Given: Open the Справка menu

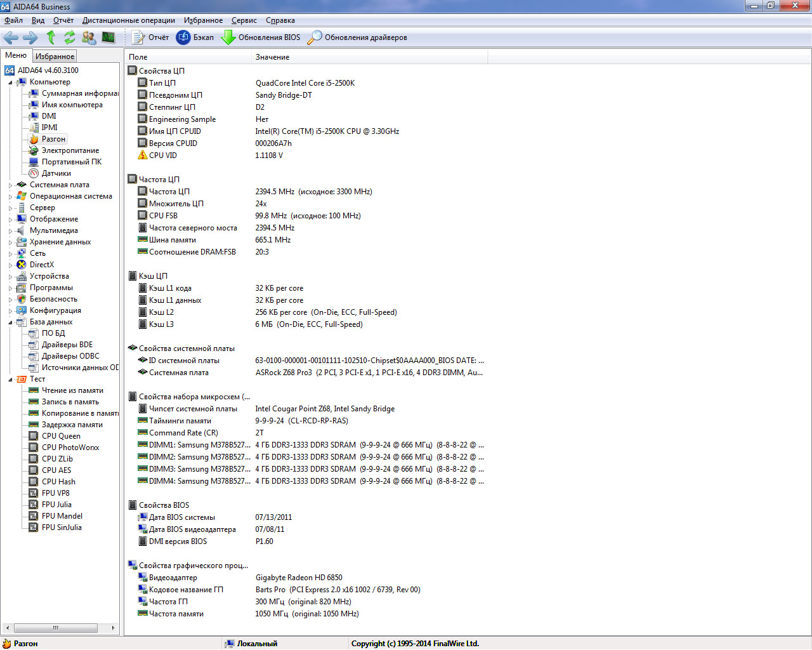Looking at the screenshot, I should 280,20.
